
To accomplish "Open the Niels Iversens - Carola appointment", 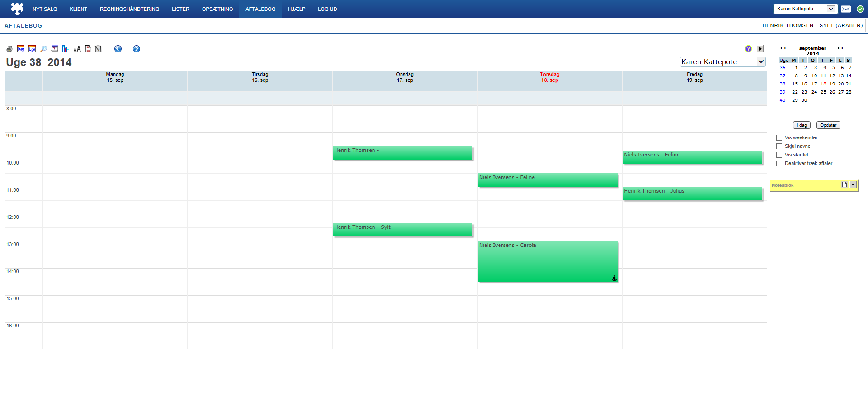I will click(x=547, y=261).
